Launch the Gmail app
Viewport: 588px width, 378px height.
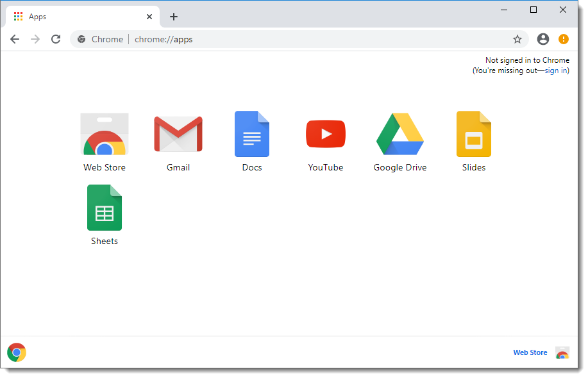click(x=178, y=134)
